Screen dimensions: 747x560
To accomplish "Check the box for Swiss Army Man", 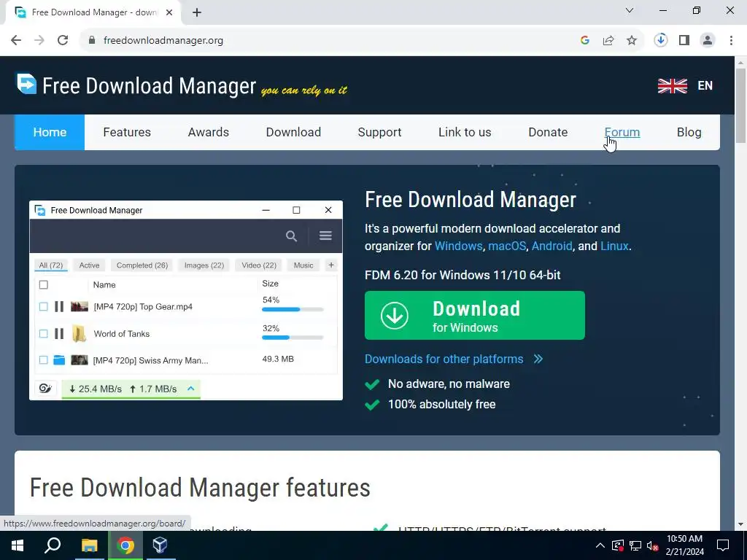I will click(x=43, y=360).
